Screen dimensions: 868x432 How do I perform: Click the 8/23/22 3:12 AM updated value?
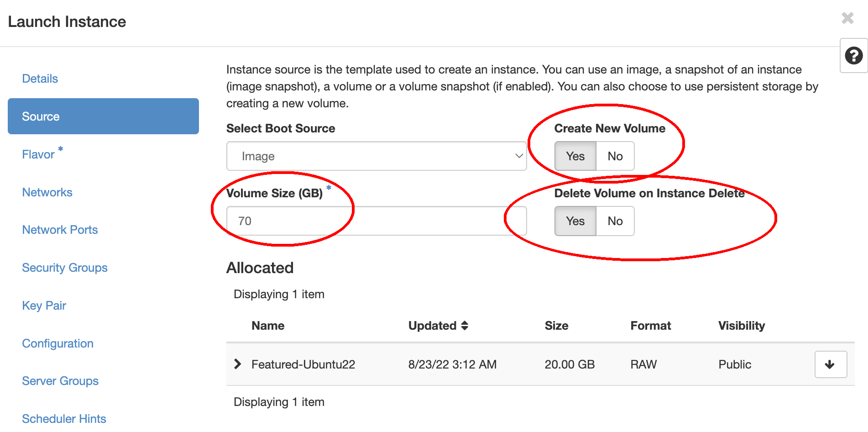(x=452, y=364)
